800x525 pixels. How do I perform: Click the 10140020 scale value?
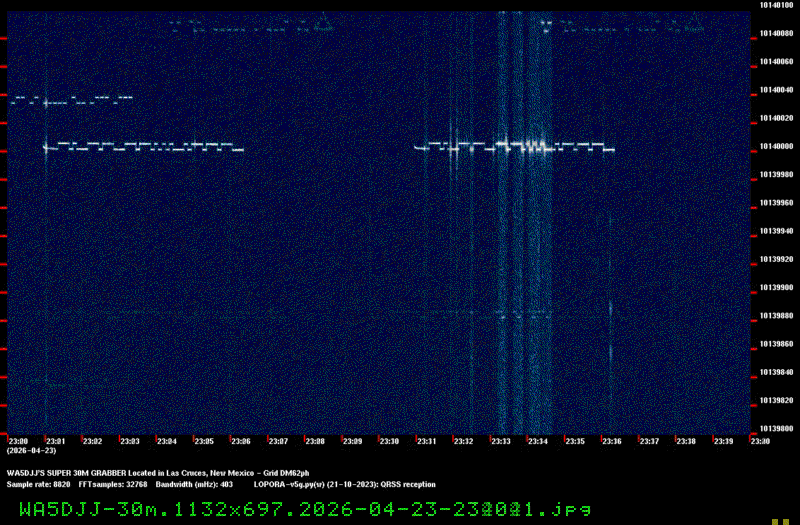[x=777, y=118]
